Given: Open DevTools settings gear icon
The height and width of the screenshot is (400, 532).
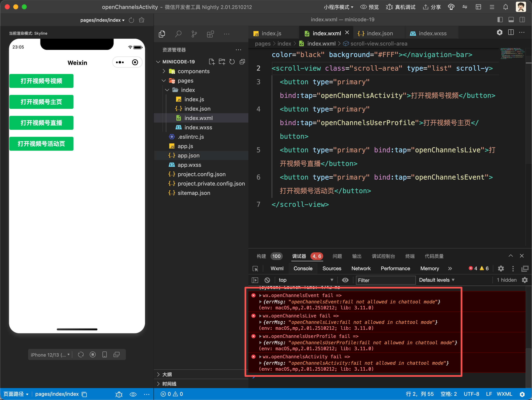Looking at the screenshot, I should click(501, 269).
